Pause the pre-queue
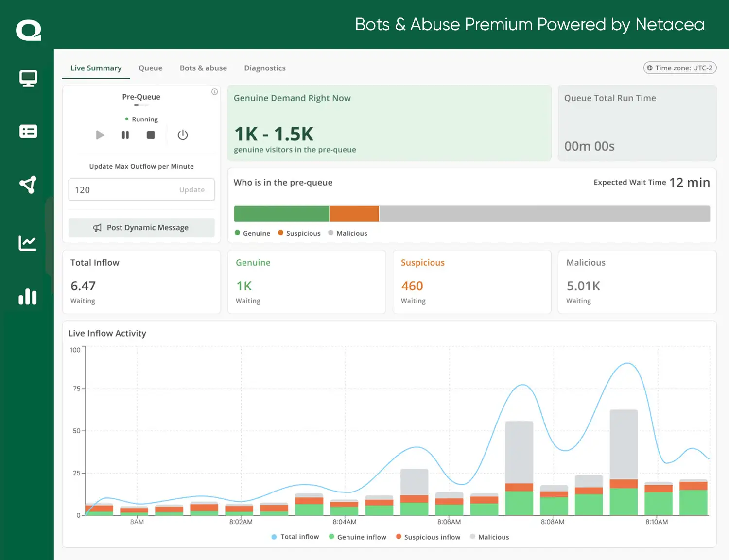This screenshot has height=560, width=729. (125, 135)
